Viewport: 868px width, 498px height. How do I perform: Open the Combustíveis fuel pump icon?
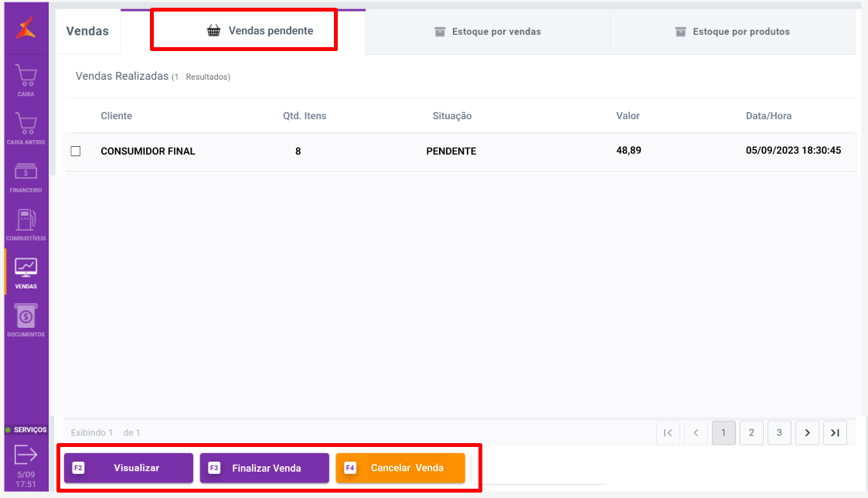[x=26, y=222]
